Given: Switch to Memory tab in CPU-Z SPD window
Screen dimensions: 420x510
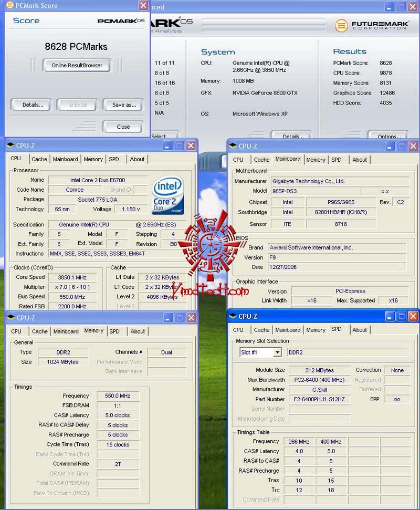Looking at the screenshot, I should click(316, 330).
